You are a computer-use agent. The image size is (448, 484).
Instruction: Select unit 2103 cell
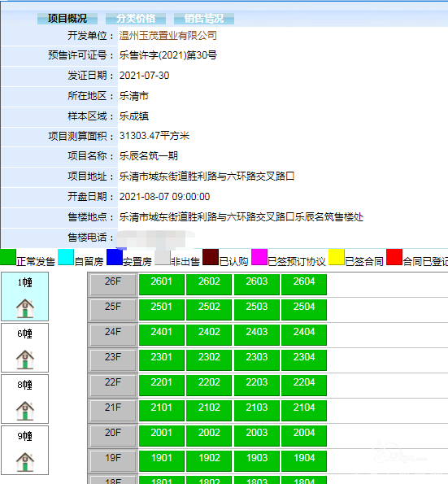[x=257, y=411]
